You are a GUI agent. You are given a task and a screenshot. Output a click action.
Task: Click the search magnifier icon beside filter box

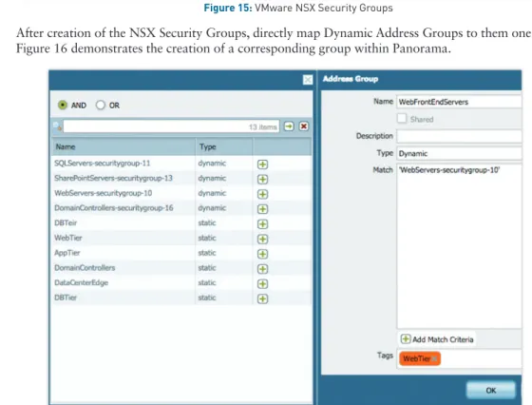point(57,126)
